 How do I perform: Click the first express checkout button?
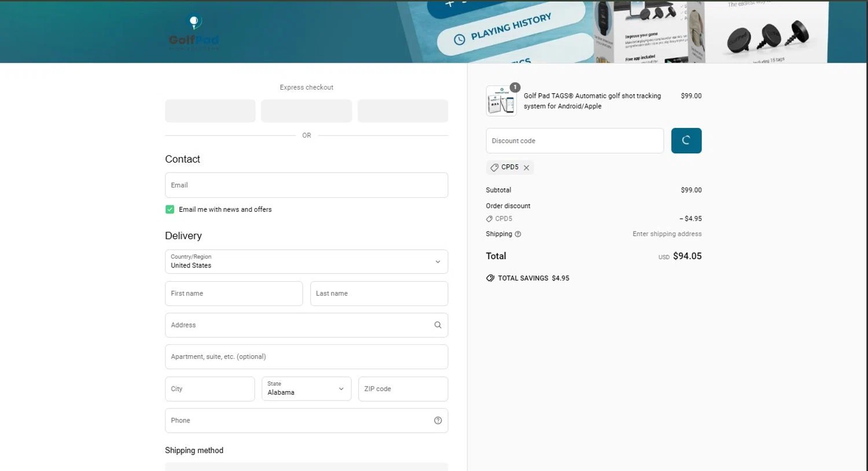[210, 111]
